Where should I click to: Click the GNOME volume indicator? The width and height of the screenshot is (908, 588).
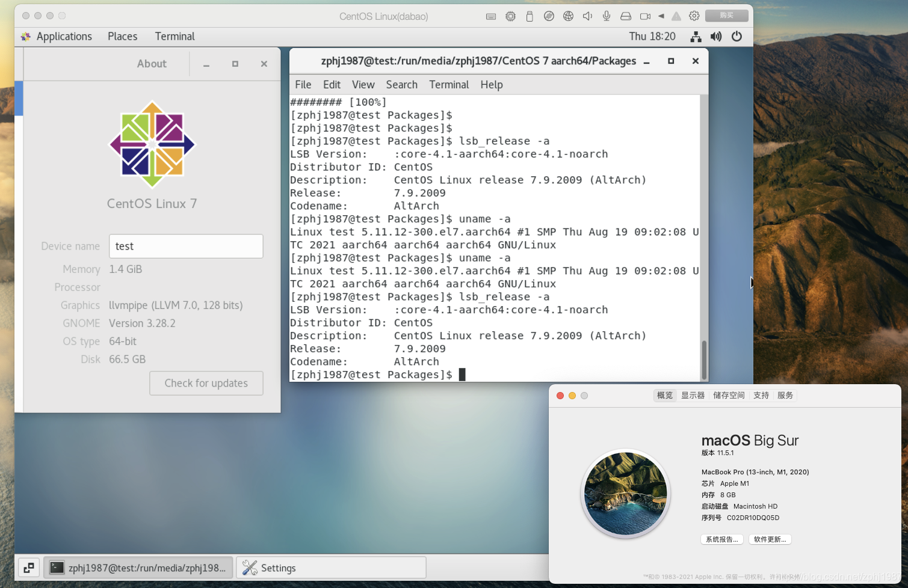[x=716, y=37]
